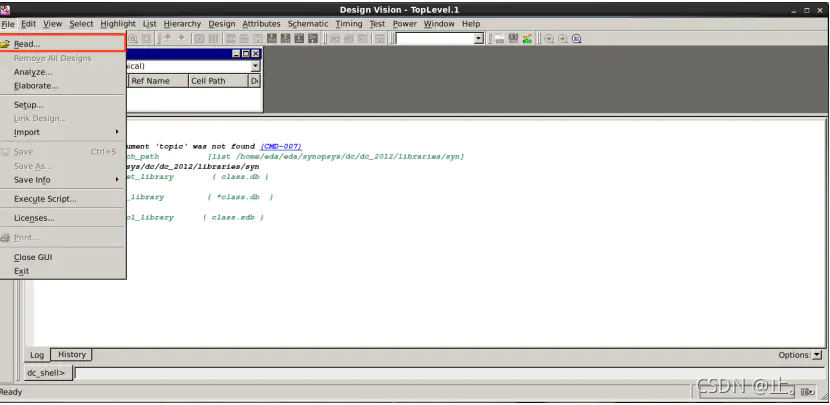The height and width of the screenshot is (405, 830).
Task: Open the Schematic menu
Action: coord(308,24)
